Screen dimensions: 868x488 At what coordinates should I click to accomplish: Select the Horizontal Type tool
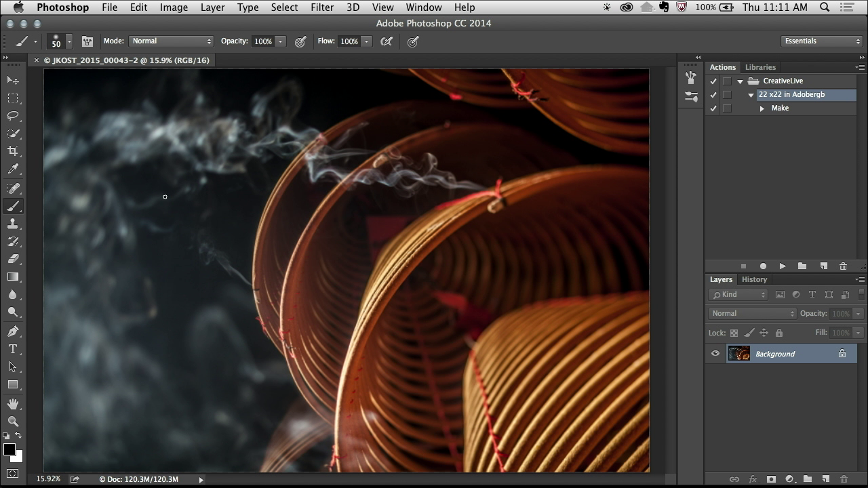13,349
